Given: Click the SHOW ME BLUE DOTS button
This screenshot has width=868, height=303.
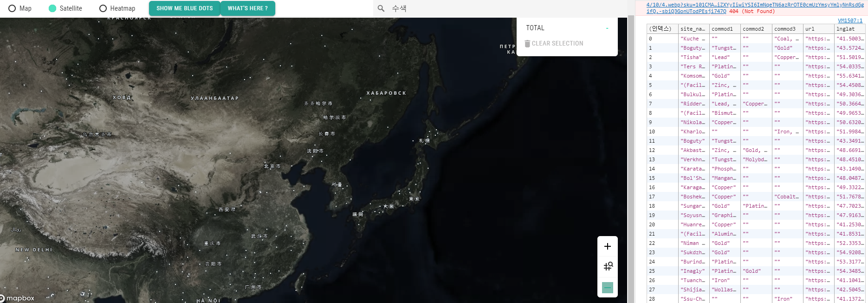Looking at the screenshot, I should pyautogui.click(x=184, y=8).
